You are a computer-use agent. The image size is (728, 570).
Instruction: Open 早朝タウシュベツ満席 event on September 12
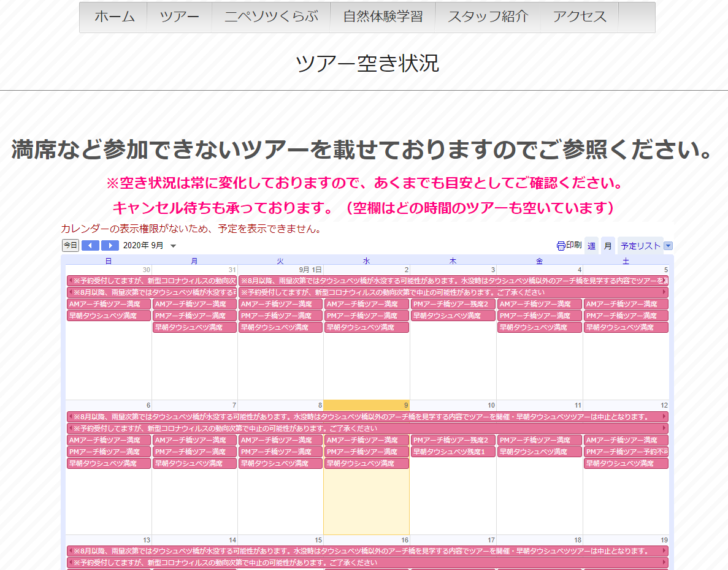click(x=626, y=463)
